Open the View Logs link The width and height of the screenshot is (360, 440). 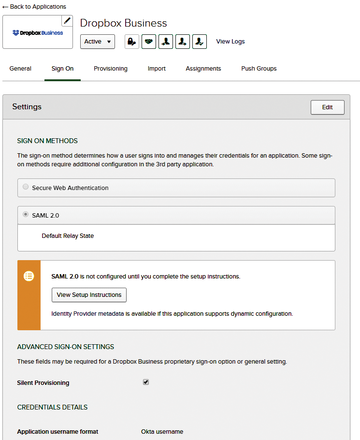[230, 42]
